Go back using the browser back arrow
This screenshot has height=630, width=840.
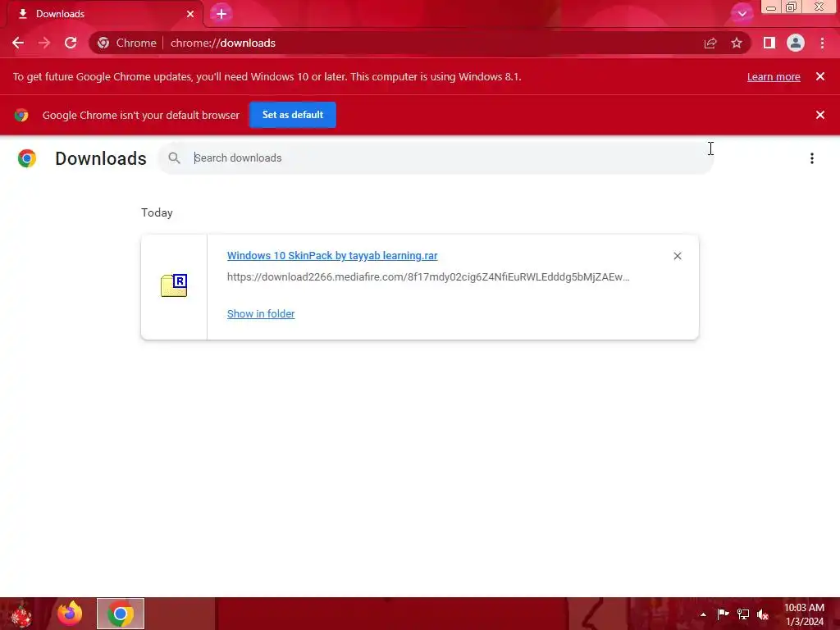point(18,43)
